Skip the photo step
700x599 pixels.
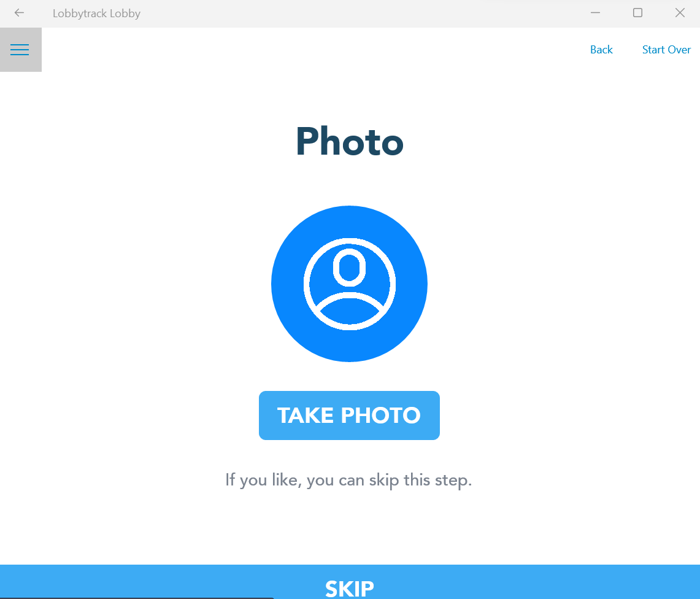(x=350, y=582)
